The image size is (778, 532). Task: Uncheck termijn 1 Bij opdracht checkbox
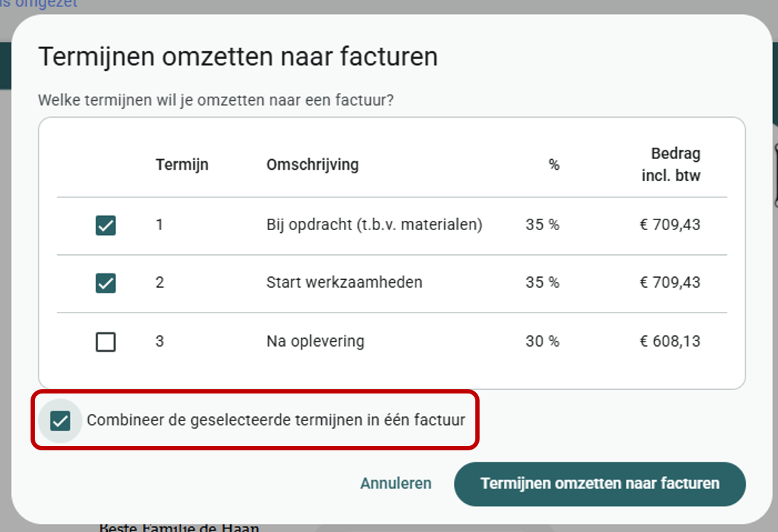click(106, 225)
